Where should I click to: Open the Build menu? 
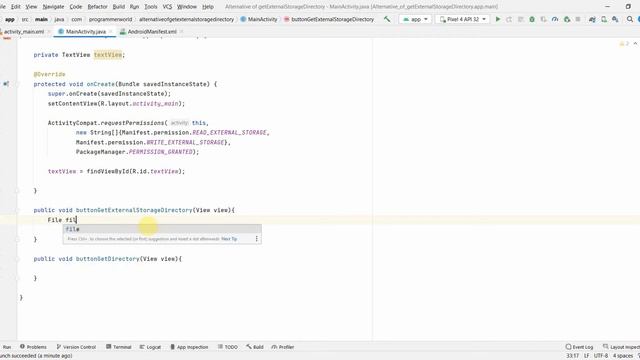pos(118,7)
